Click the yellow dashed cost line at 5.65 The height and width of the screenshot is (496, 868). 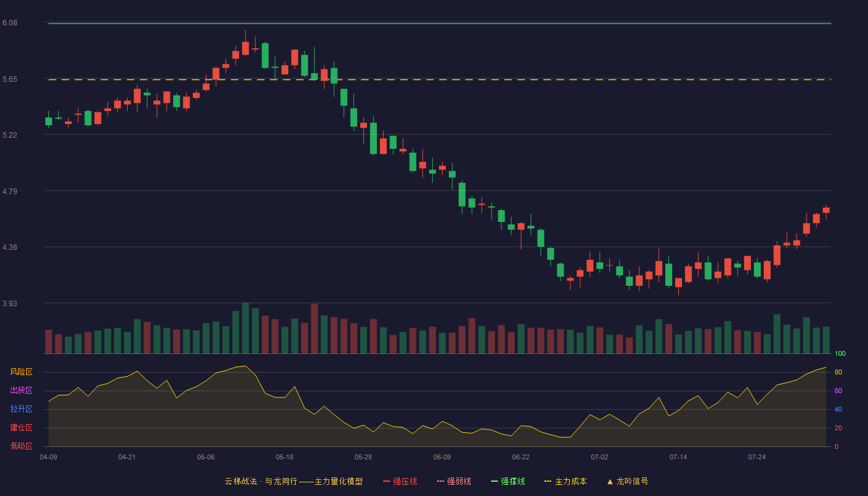click(x=440, y=79)
